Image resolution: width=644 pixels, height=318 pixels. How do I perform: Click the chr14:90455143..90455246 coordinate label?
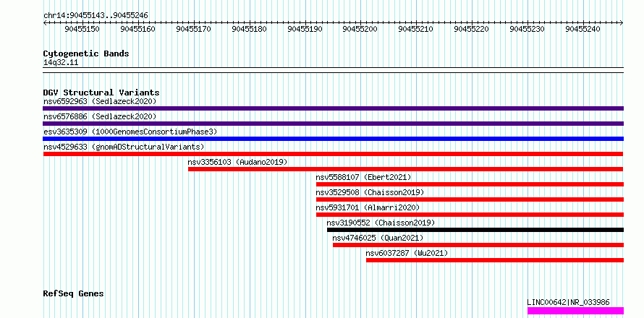[96, 16]
